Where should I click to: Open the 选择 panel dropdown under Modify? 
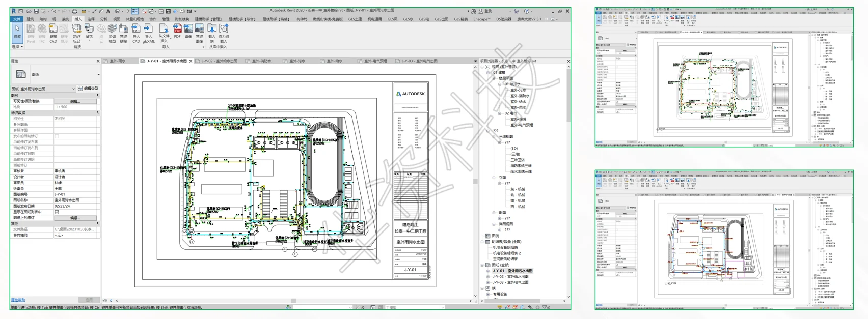[17, 47]
